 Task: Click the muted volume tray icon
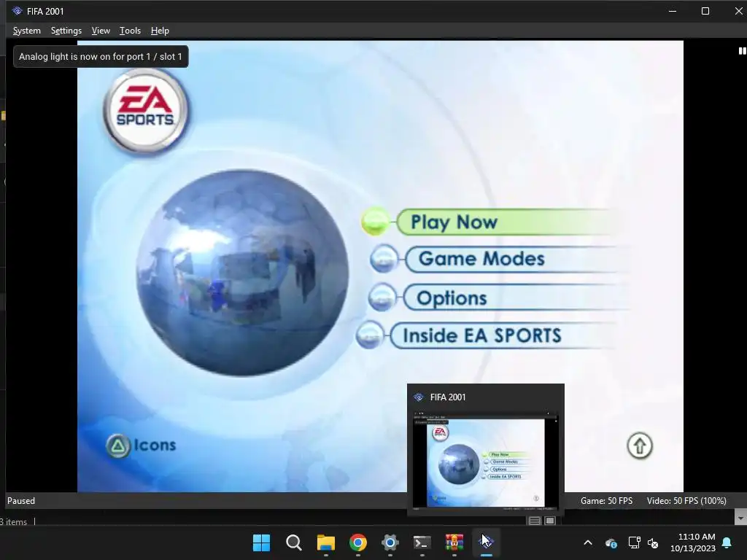tap(653, 542)
